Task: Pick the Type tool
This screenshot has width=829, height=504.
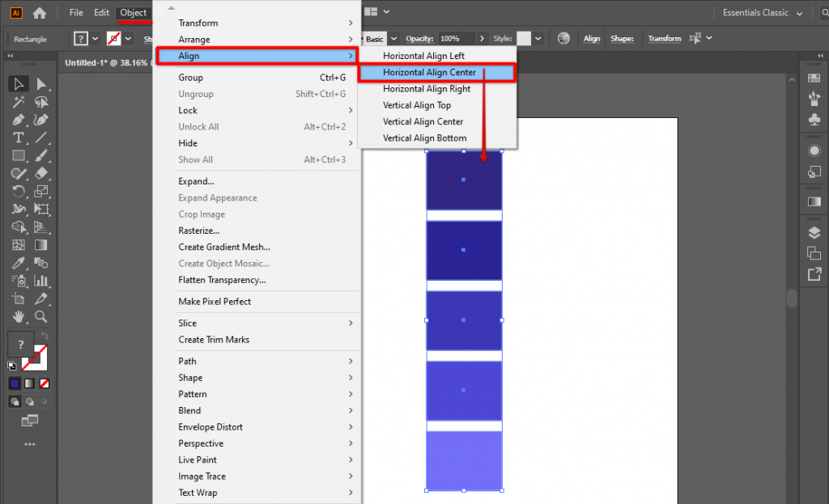Action: click(18, 138)
